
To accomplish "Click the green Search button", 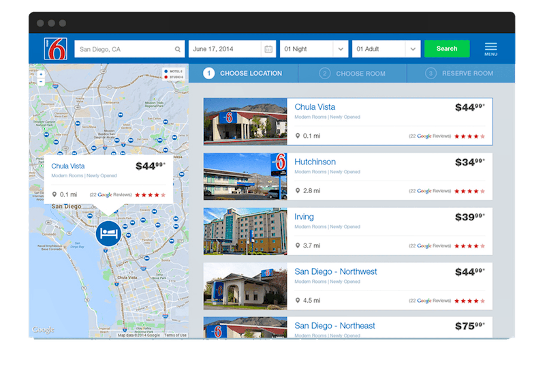I will pyautogui.click(x=447, y=49).
